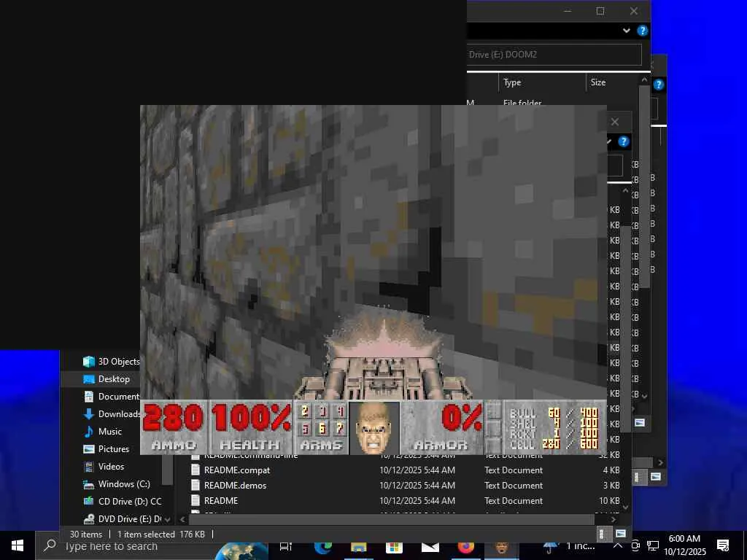
Task: Show hidden system tray icons
Action: [617, 545]
